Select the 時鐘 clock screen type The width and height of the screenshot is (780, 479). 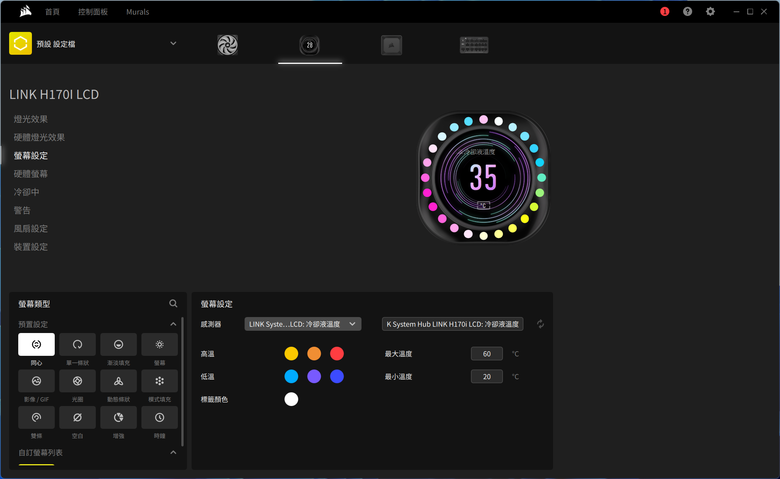[x=159, y=417]
